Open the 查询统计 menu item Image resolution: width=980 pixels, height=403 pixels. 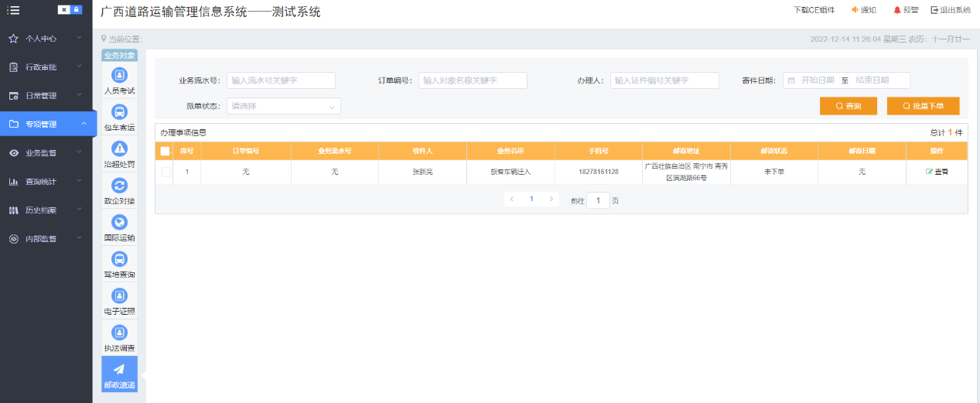46,182
